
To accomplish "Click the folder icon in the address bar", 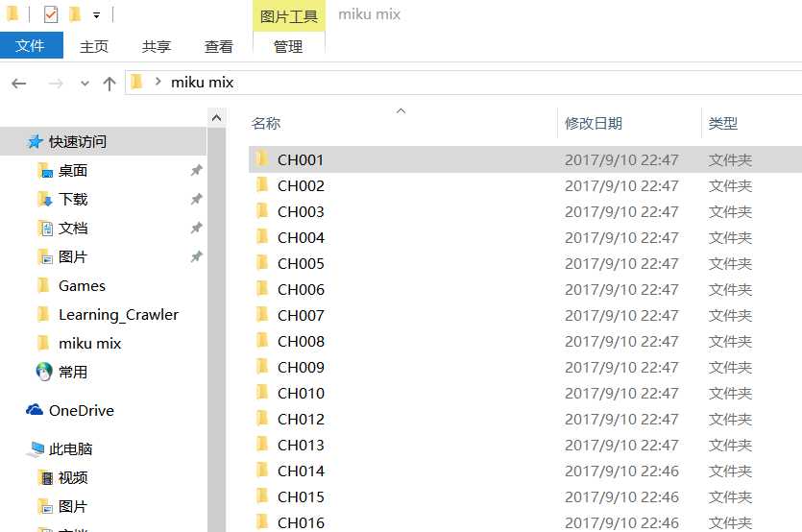I will [x=136, y=82].
